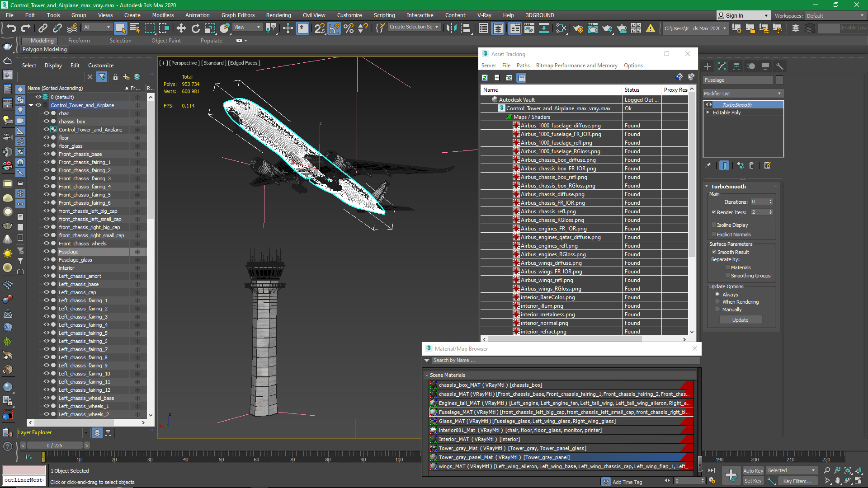Toggle the Percent Snap icon
868x488 pixels.
[x=349, y=28]
